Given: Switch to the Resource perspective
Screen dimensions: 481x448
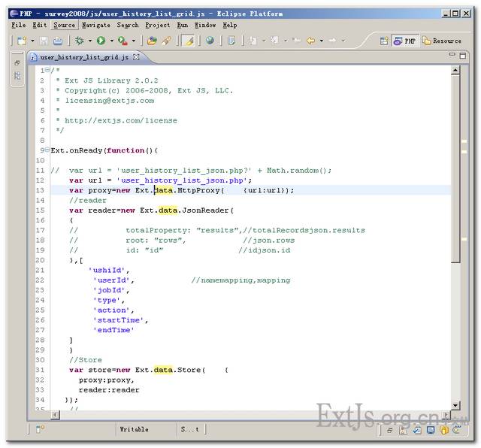Looking at the screenshot, I should pos(442,41).
